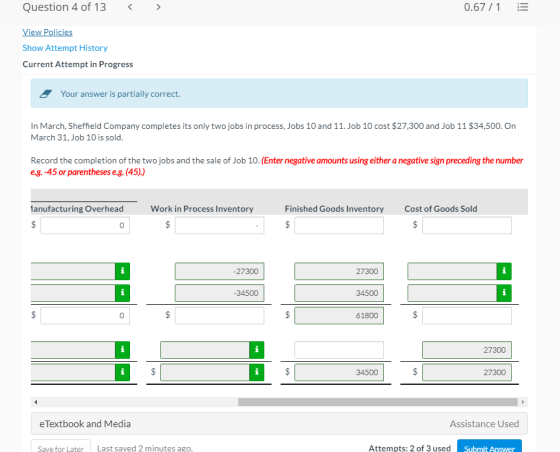Click info icon on first Cost of Goods Sold row
The width and height of the screenshot is (560, 452).
pos(504,271)
